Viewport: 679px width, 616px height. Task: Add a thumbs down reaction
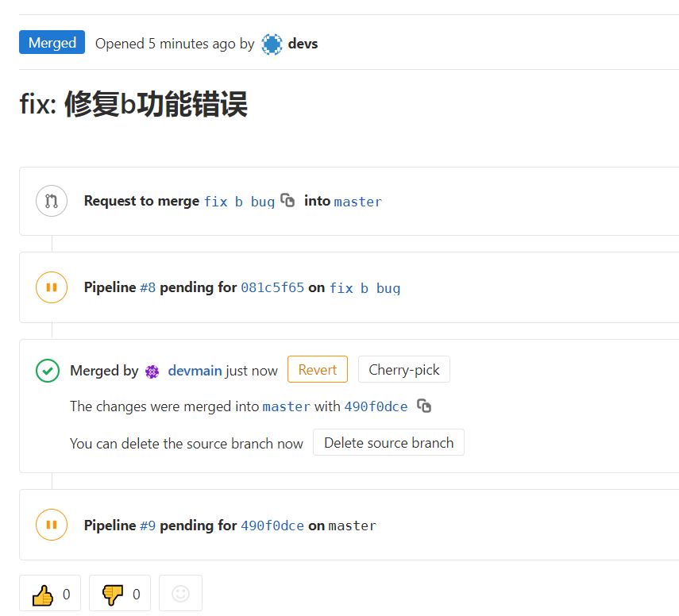pyautogui.click(x=120, y=594)
